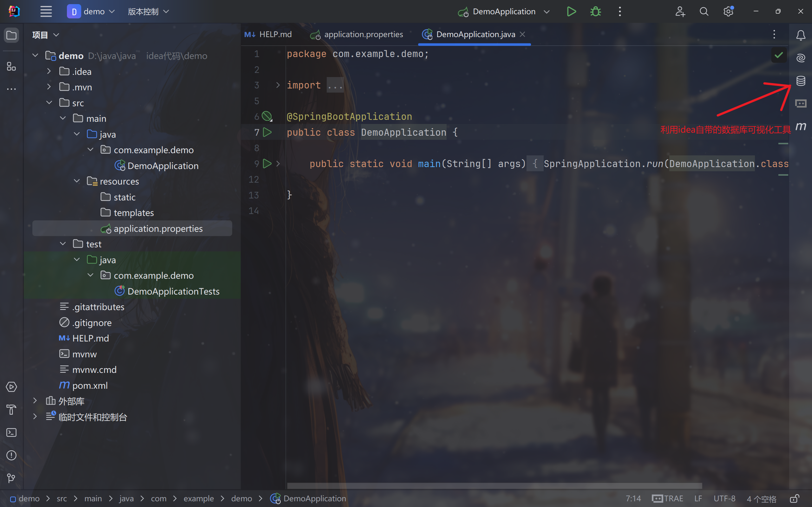Open the Terminal tool window
The image size is (812, 507).
pos(11,432)
